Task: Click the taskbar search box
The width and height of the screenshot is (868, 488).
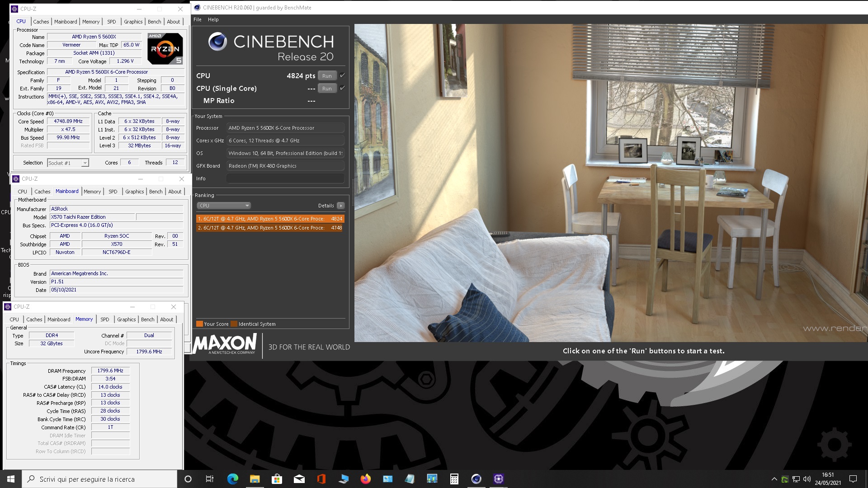Action: pyautogui.click(x=99, y=479)
